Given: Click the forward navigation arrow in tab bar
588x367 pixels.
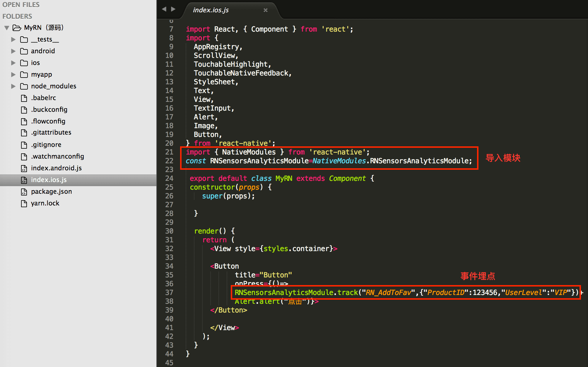Looking at the screenshot, I should point(173,9).
